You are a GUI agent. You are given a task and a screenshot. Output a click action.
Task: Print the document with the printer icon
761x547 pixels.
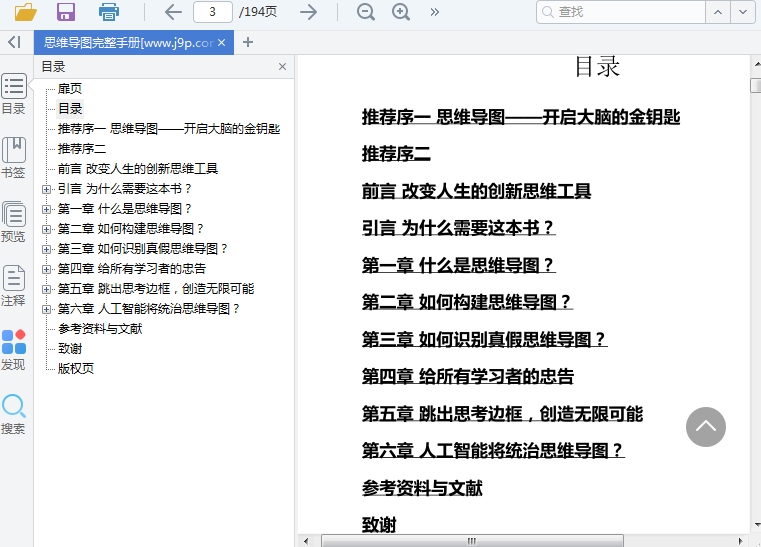(109, 12)
